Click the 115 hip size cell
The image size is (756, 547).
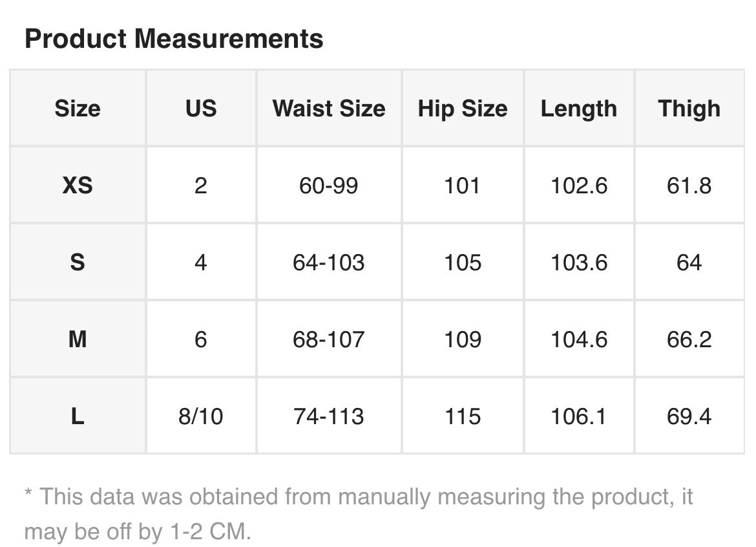(463, 416)
